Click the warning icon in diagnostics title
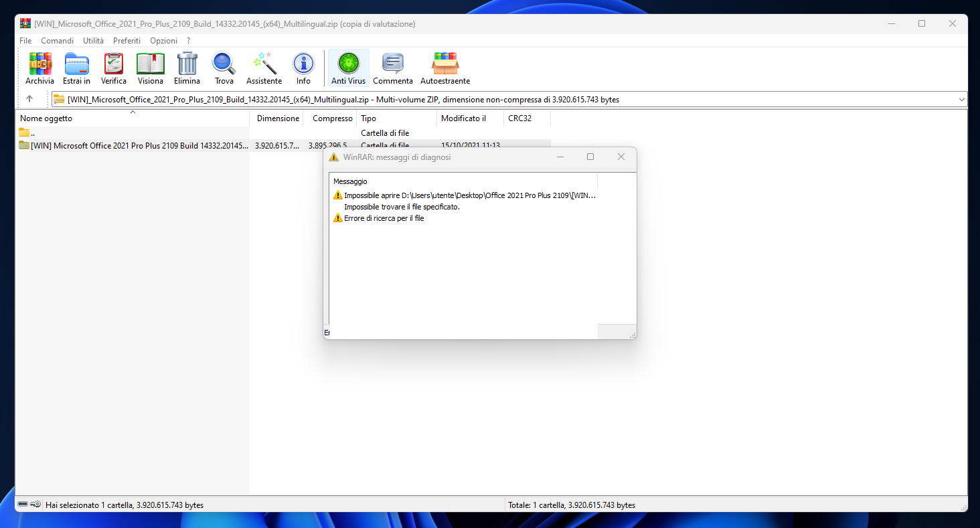The width and height of the screenshot is (980, 528). [x=334, y=157]
